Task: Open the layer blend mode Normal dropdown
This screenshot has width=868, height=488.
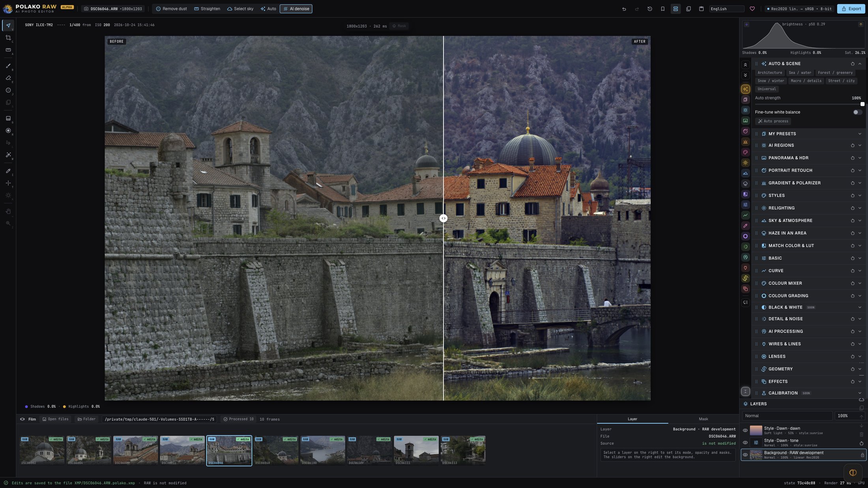Action: [x=787, y=416]
